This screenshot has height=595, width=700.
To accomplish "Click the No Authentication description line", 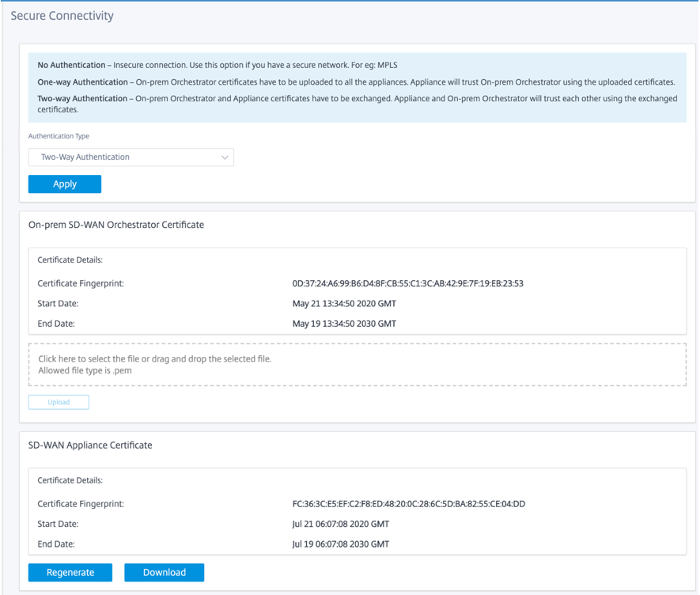I will [218, 65].
